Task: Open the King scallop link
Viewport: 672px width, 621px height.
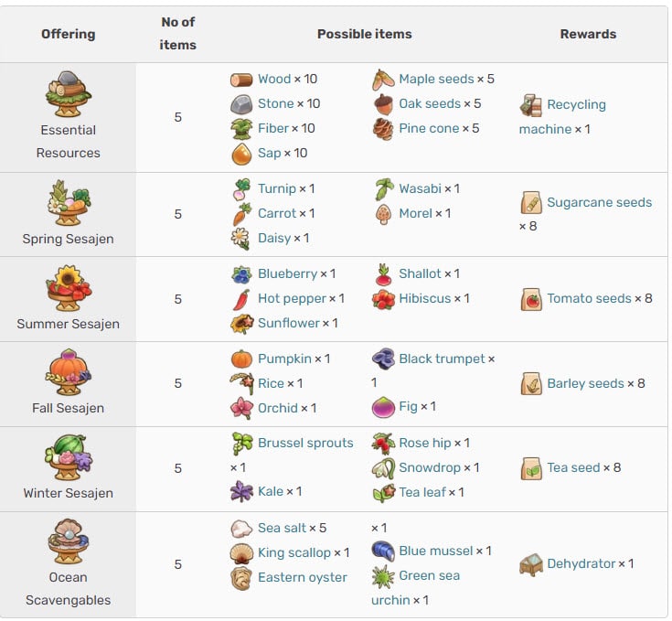Action: [294, 552]
